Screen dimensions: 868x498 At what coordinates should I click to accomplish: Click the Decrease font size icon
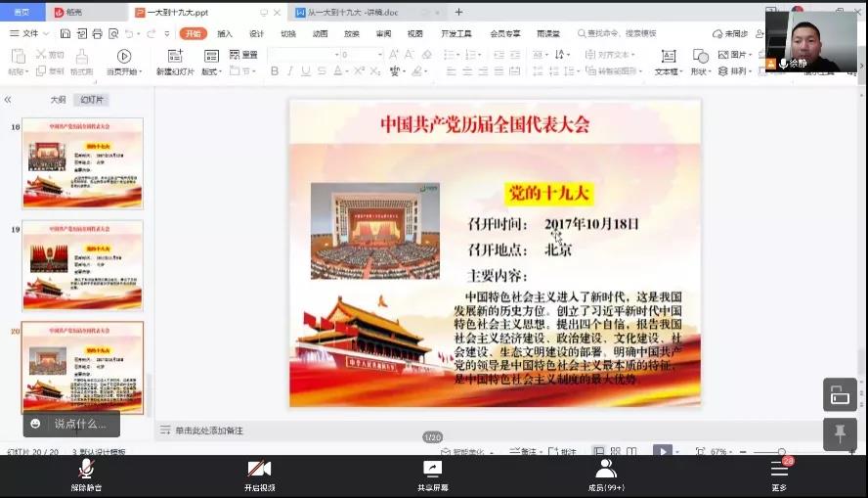410,54
